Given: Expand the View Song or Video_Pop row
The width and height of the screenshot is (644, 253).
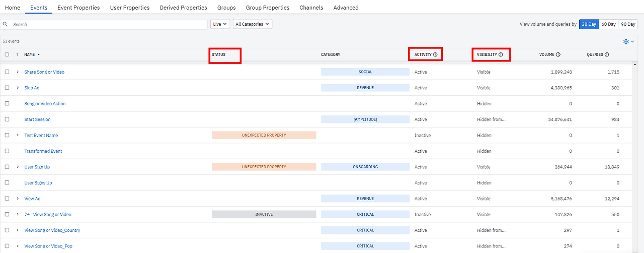Looking at the screenshot, I should tap(18, 246).
